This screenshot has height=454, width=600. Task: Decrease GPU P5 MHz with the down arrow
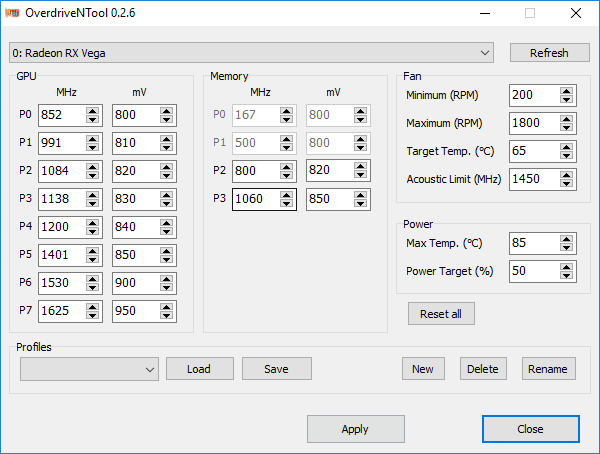[x=93, y=259]
